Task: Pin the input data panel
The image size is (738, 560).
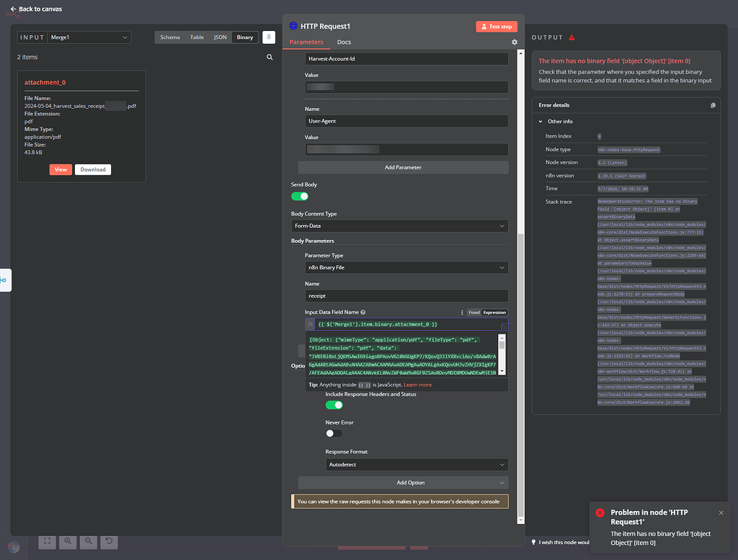Action: coord(269,37)
